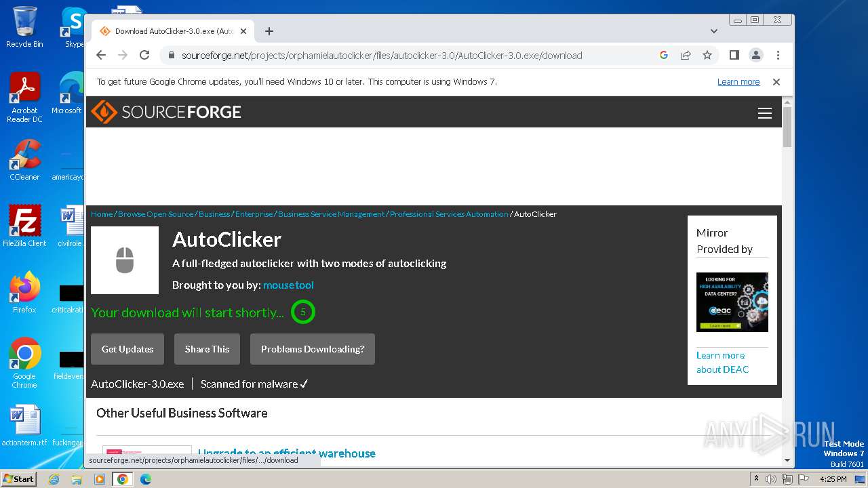Image resolution: width=868 pixels, height=488 pixels.
Task: Click the Problems Downloading? button
Action: tap(313, 349)
